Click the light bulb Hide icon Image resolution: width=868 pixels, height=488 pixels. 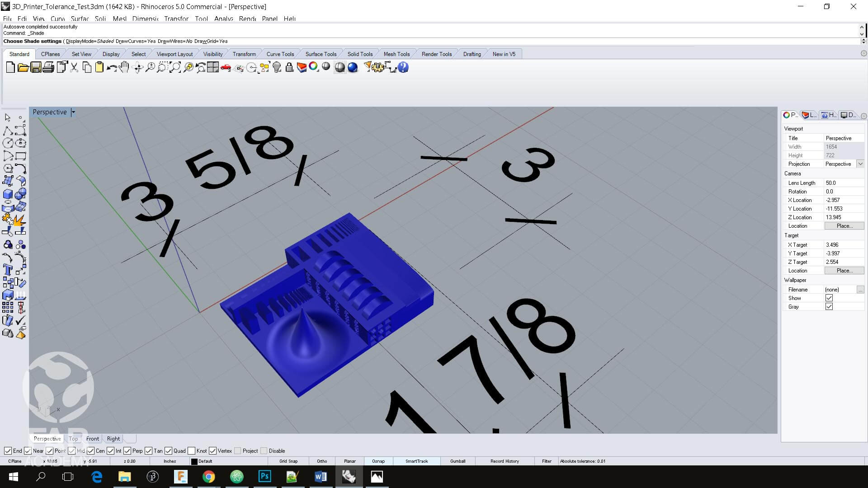tap(277, 68)
